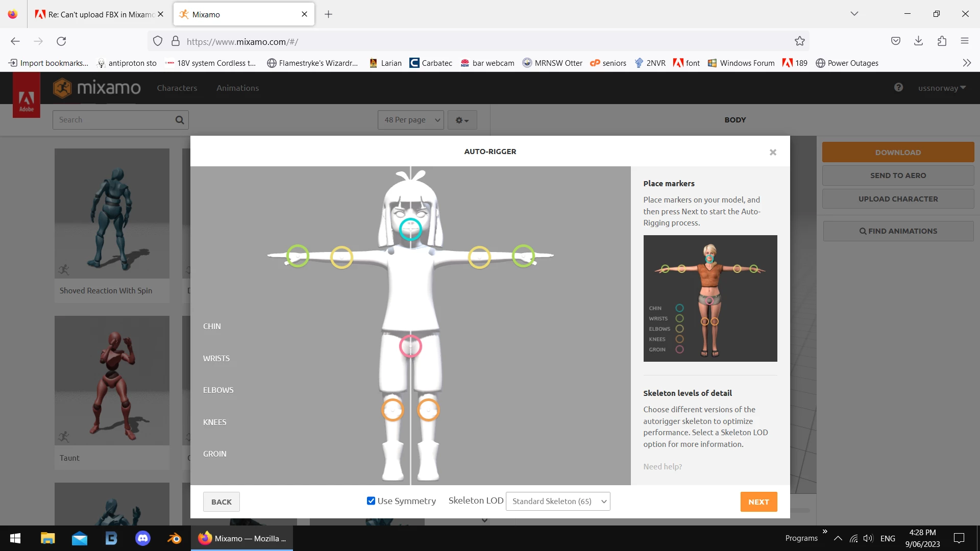Open the Discord taskbar icon

coord(143,538)
